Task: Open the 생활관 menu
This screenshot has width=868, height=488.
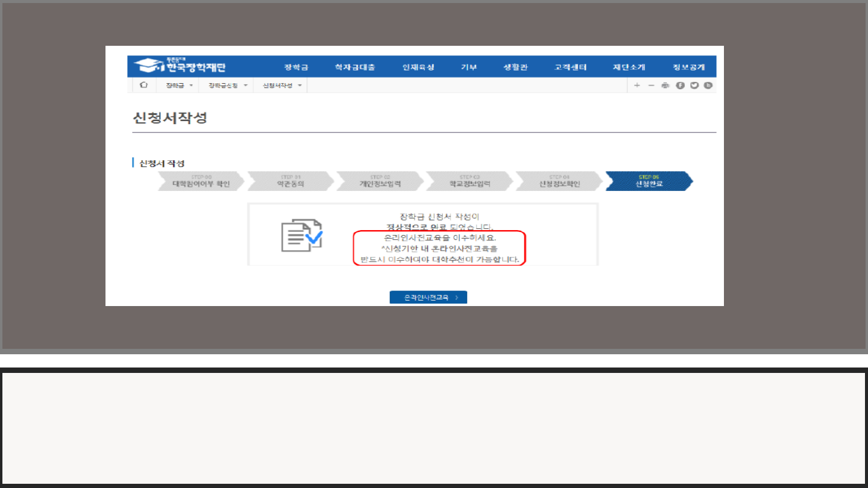Action: [515, 67]
